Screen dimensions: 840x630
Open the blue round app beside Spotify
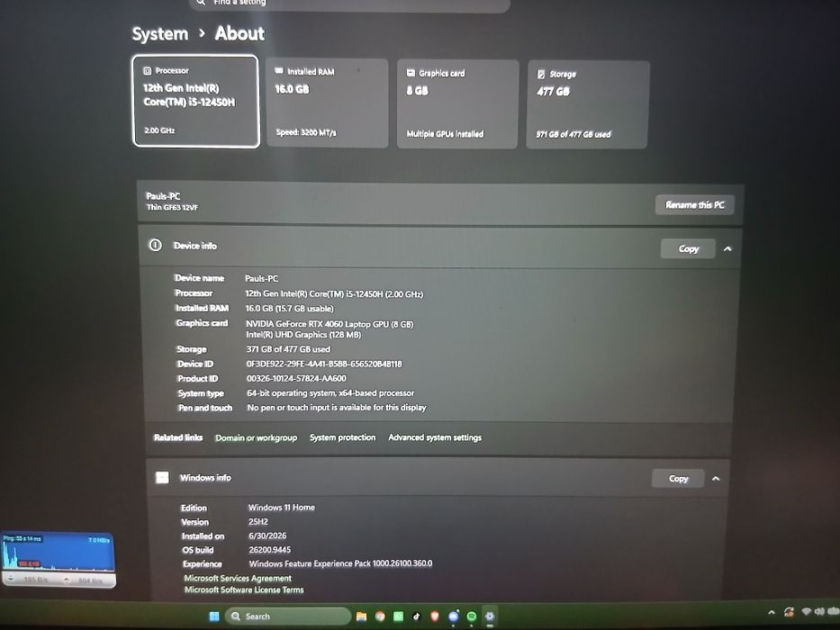(453, 616)
